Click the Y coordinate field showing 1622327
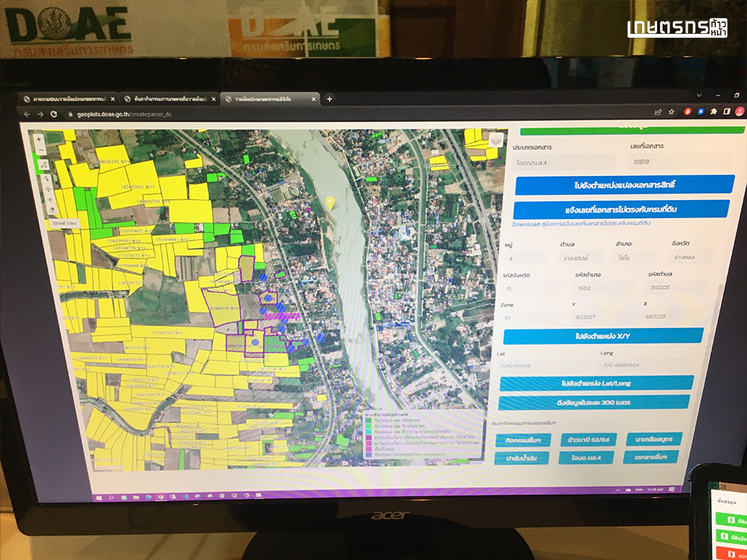 pyautogui.click(x=601, y=317)
